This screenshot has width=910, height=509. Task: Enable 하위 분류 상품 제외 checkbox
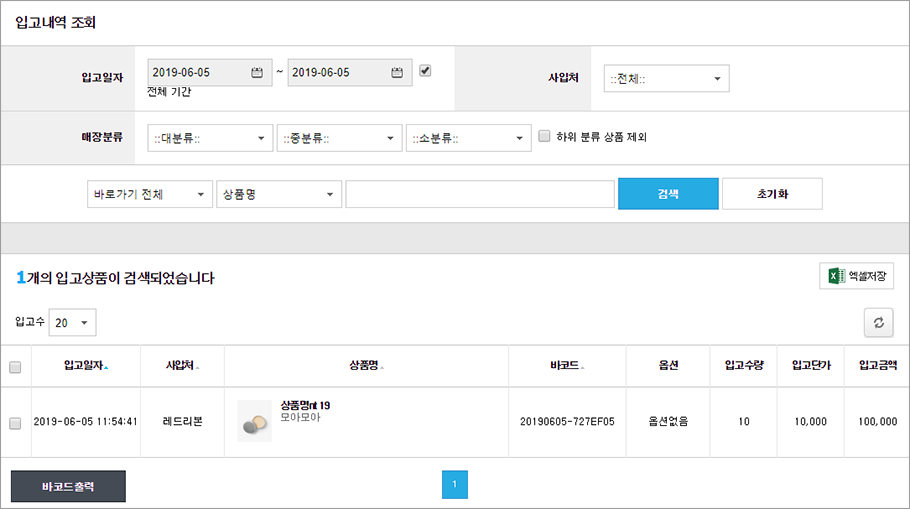544,136
